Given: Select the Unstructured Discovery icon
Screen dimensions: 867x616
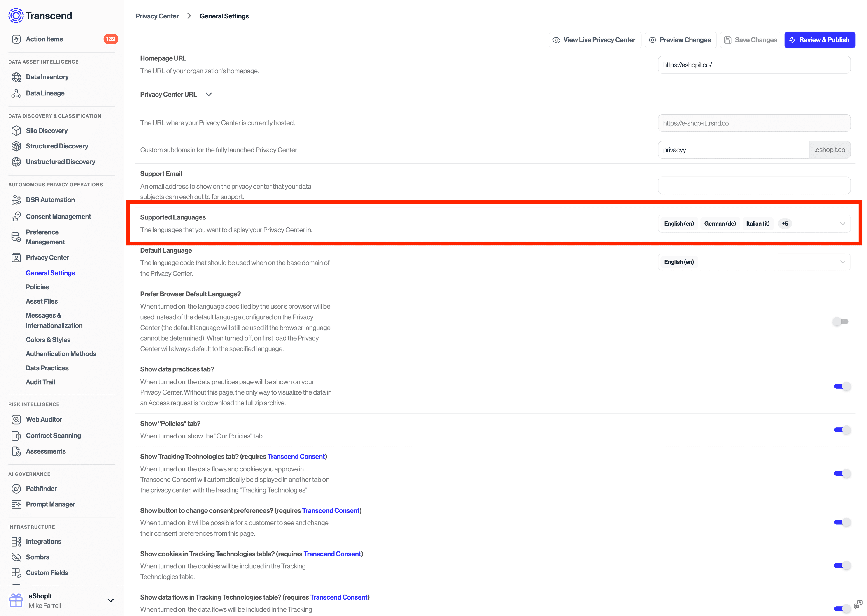Looking at the screenshot, I should click(16, 161).
